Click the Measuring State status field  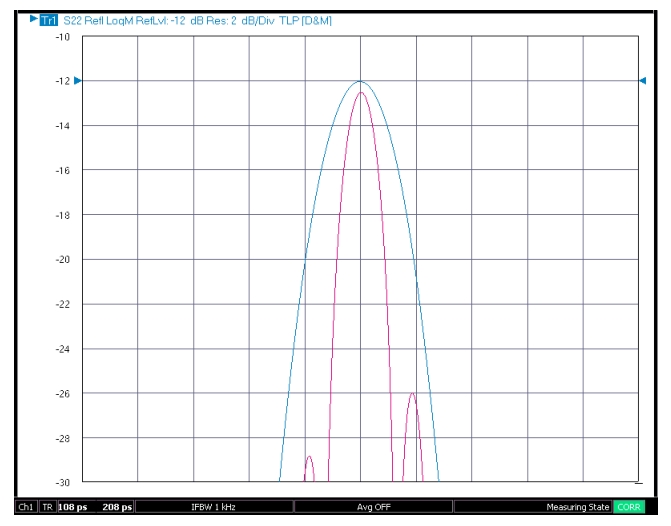pos(576,507)
